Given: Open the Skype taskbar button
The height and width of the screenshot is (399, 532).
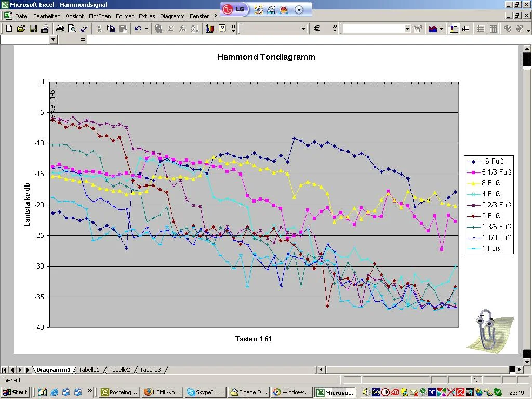Looking at the screenshot, I should pos(206,392).
